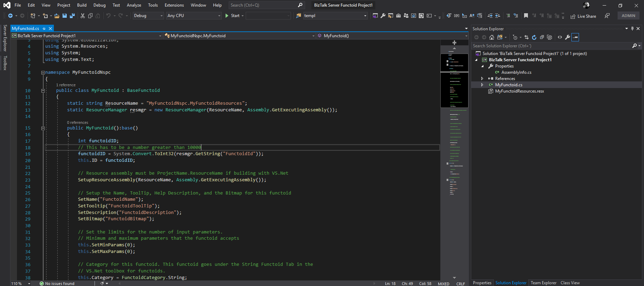Screen dimensions: 644x286
Task: Refresh the Solution Explorer
Action: [x=534, y=37]
